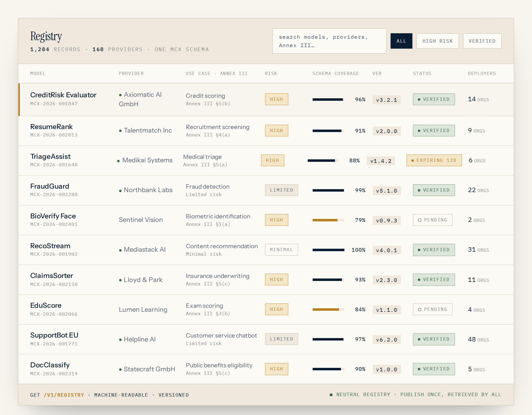532x415 pixels.
Task: Click the Medikai Systems provider
Action: (x=145, y=160)
